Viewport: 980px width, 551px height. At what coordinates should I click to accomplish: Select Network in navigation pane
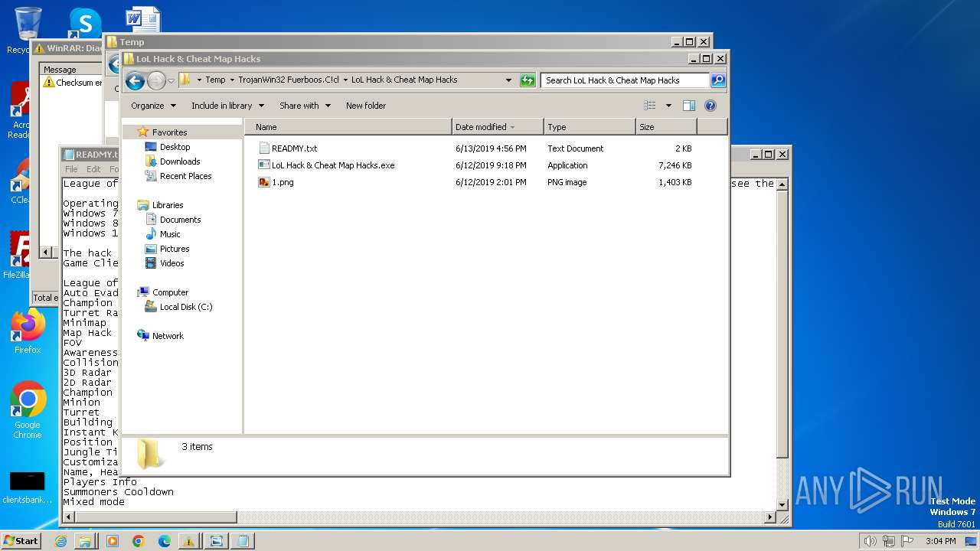pos(168,336)
